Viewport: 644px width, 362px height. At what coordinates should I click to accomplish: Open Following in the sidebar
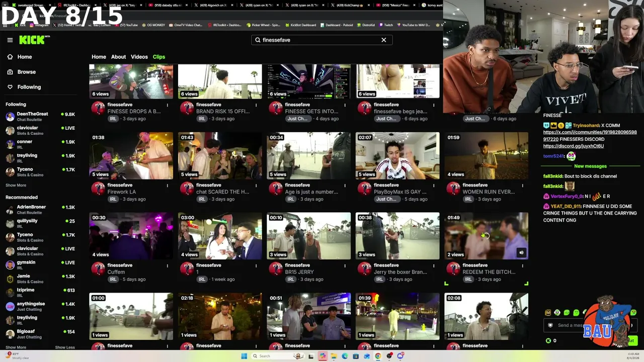coord(29,87)
